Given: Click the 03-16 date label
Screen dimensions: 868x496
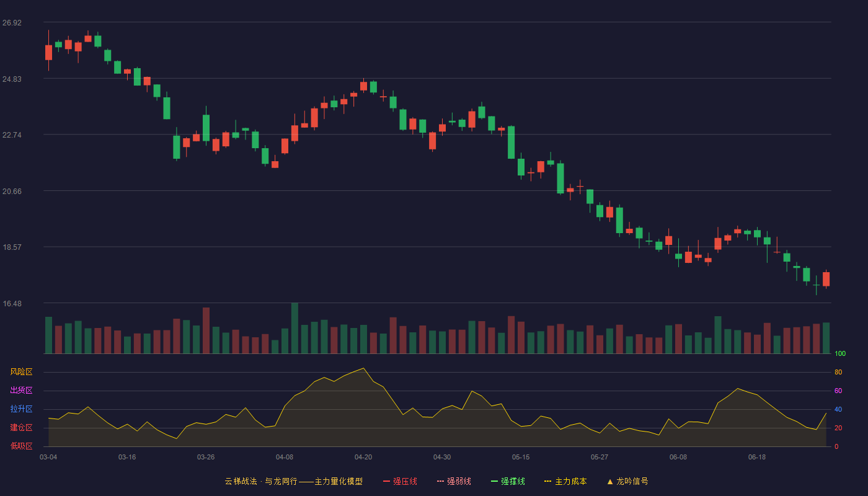Looking at the screenshot, I should [x=127, y=457].
